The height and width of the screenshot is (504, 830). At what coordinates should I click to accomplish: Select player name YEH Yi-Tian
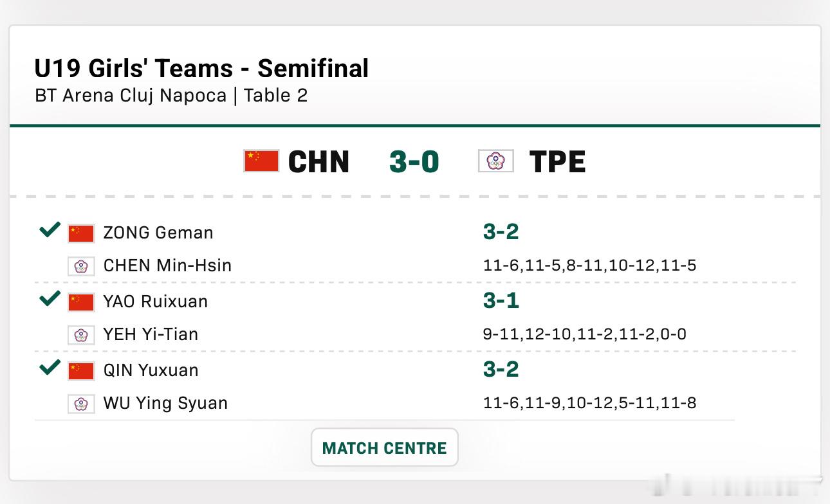click(151, 334)
